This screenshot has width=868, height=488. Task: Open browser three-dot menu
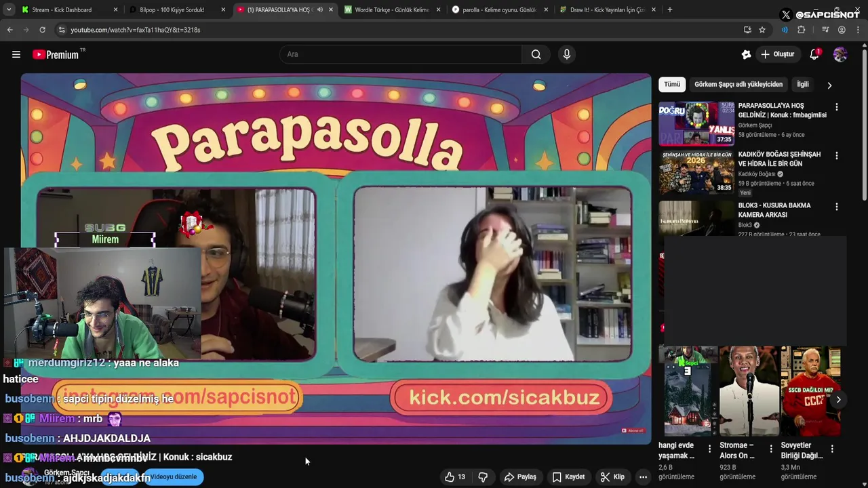(858, 30)
